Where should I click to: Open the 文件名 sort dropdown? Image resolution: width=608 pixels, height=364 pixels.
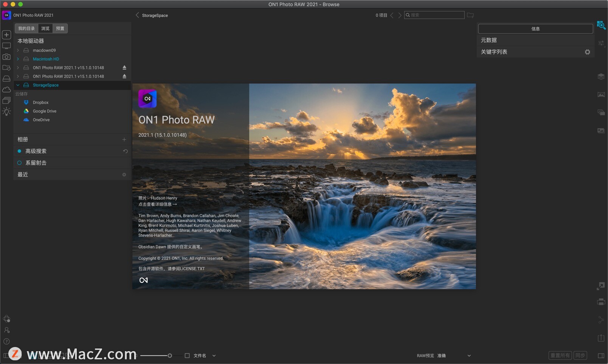205,355
